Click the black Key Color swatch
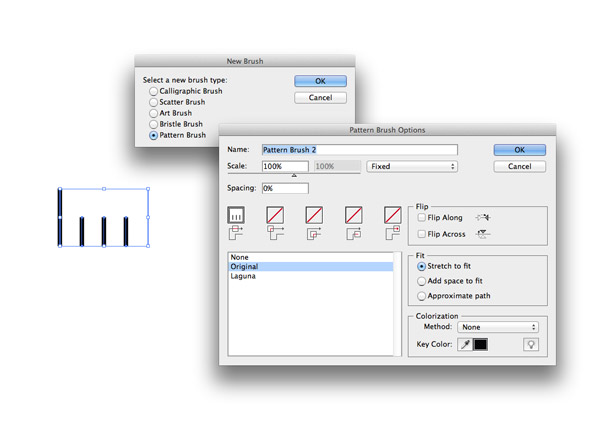Viewport: 600px width, 432px height. pyautogui.click(x=481, y=344)
